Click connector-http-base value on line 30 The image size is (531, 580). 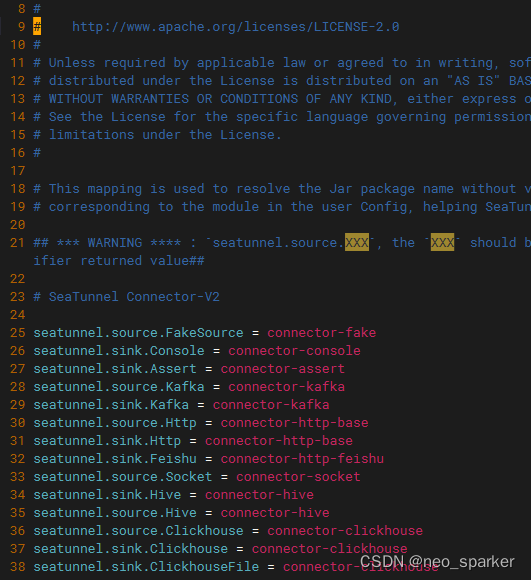[x=294, y=422]
